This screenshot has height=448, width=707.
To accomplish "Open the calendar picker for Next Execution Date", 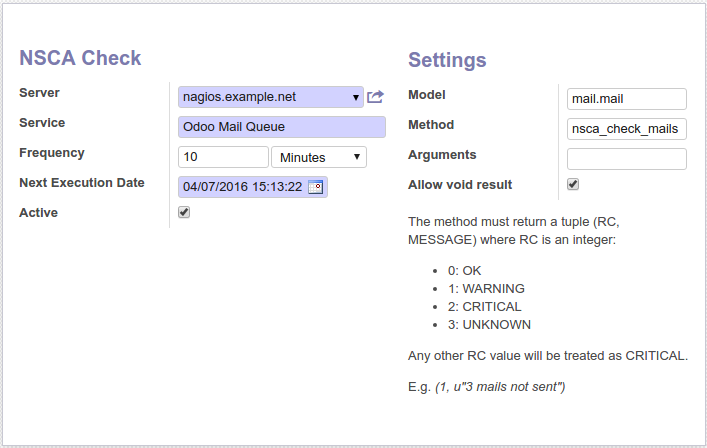I will point(316,187).
